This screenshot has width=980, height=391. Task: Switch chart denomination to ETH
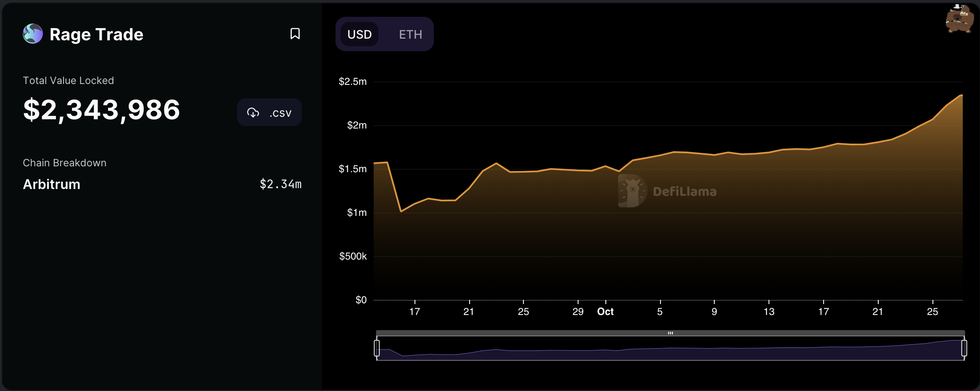pyautogui.click(x=410, y=34)
